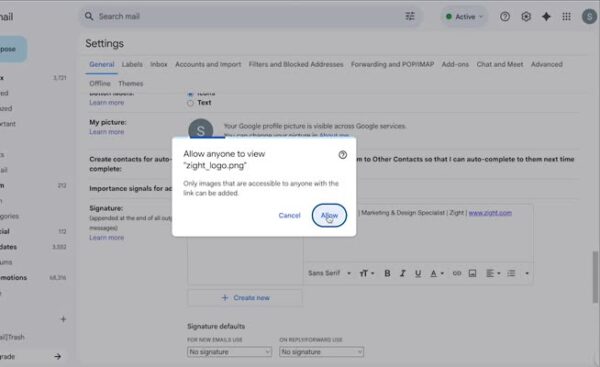Image resolution: width=600 pixels, height=367 pixels.
Task: Open the Google apps grid
Action: (x=566, y=16)
